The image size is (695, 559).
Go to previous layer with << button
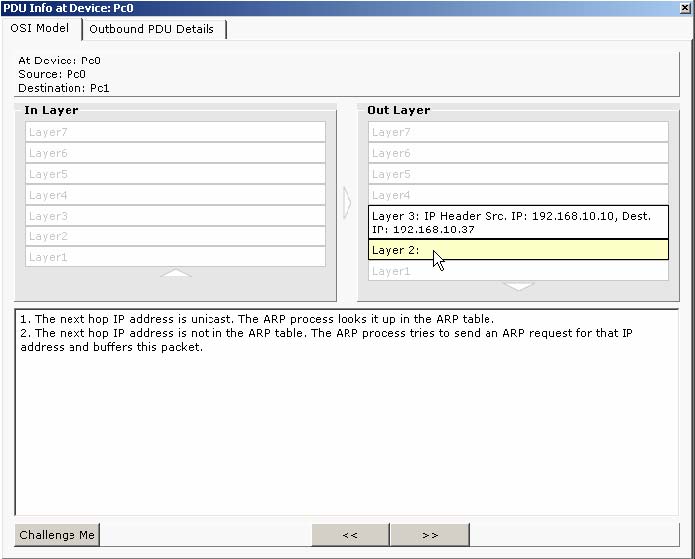click(x=350, y=535)
